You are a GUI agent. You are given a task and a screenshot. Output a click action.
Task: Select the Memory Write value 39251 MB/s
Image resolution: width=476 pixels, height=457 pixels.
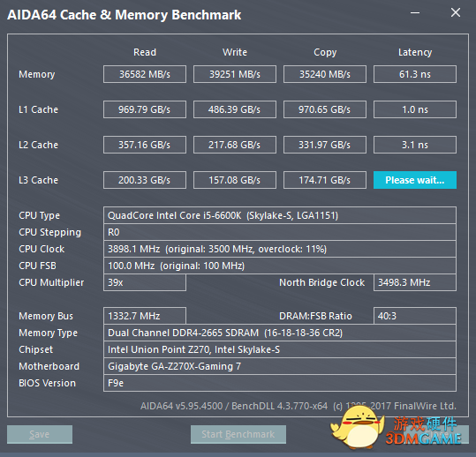tap(235, 74)
